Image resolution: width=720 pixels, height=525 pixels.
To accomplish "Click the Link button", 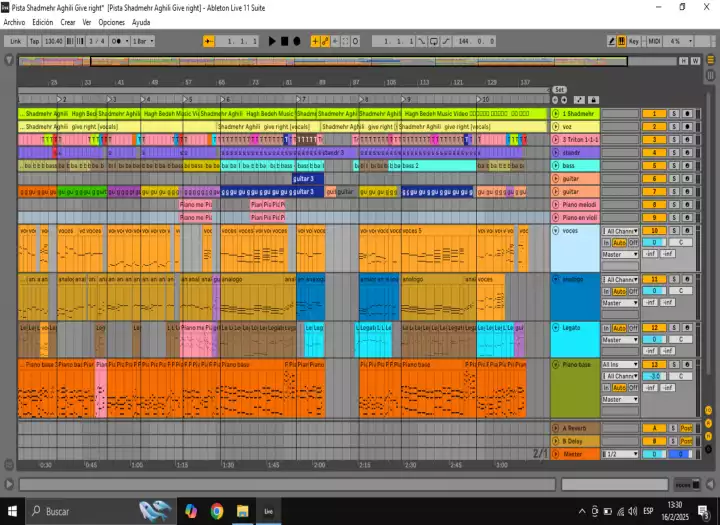I will tap(16, 41).
